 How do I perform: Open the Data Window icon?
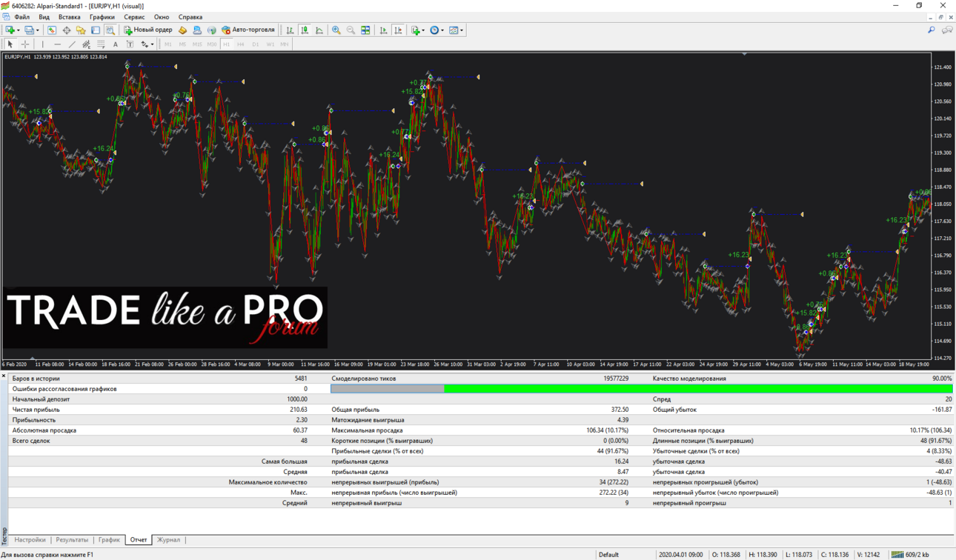pos(67,30)
